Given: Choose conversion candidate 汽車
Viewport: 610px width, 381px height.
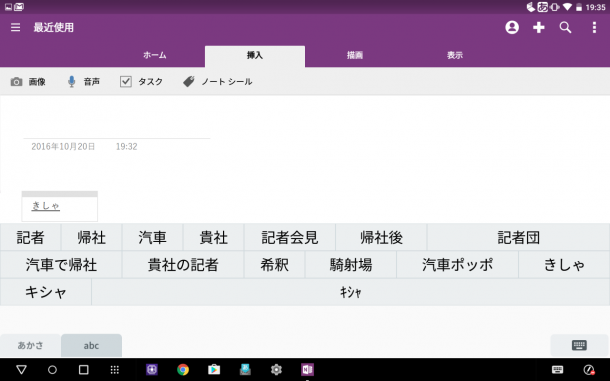Looking at the screenshot, I should pos(152,237).
